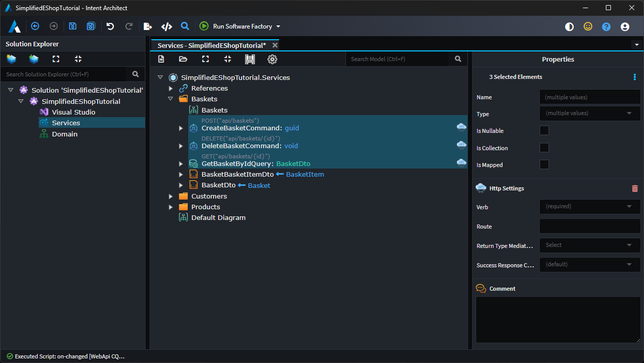Click the magnifier icon in top toolbar
The height and width of the screenshot is (363, 644).
click(185, 26)
